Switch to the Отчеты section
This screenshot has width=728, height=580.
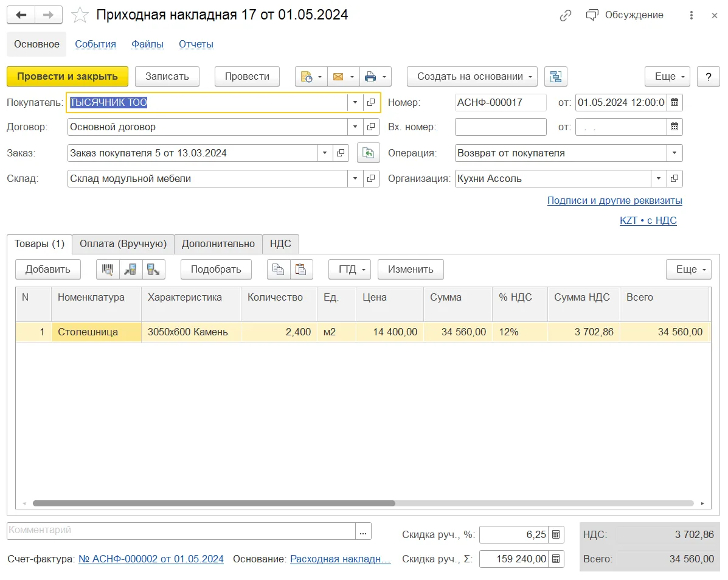[196, 44]
